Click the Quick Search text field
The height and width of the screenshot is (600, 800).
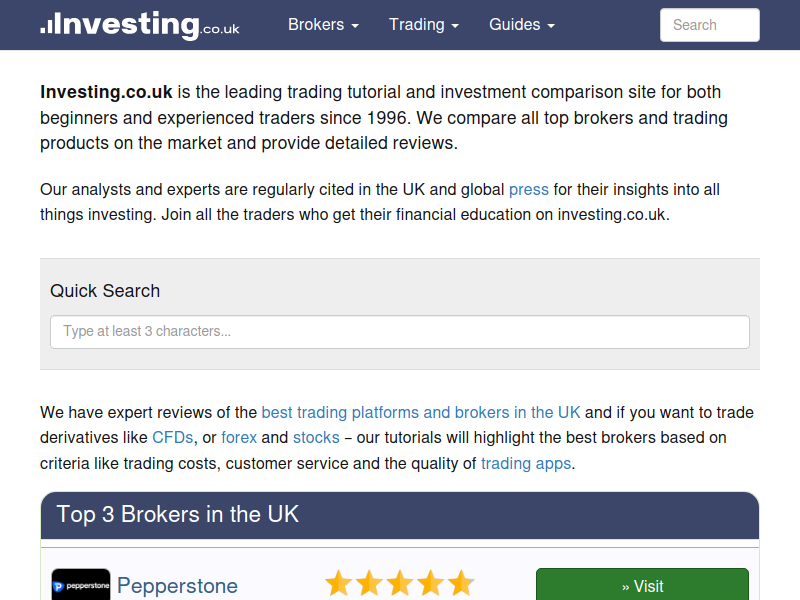pos(400,332)
